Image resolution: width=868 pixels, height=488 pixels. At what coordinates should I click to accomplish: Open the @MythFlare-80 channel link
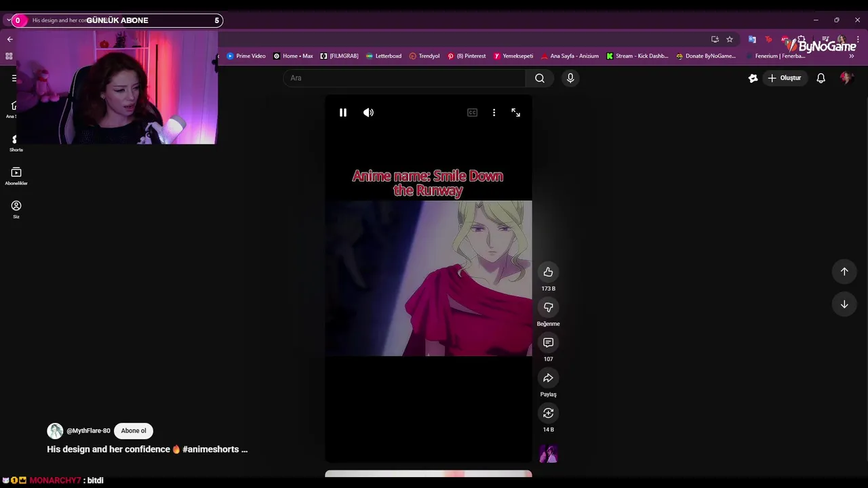click(88, 431)
